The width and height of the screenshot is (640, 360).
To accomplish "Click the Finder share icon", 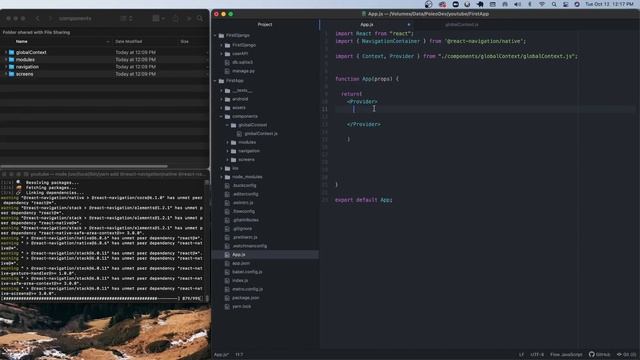I will click(176, 18).
